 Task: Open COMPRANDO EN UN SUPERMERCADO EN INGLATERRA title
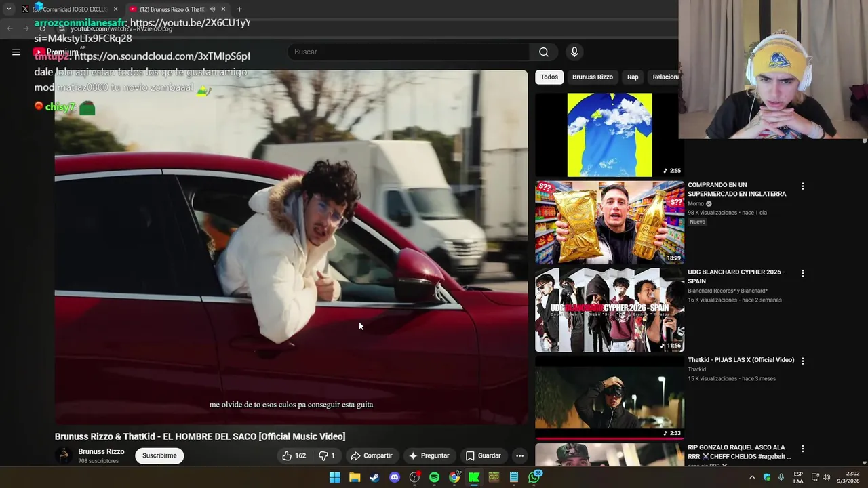point(737,189)
